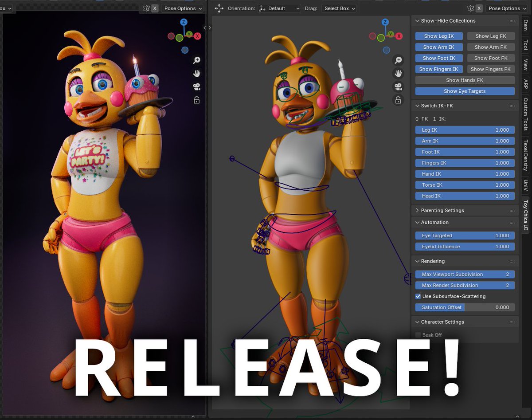This screenshot has width=532, height=420.
Task: Grab the Automation panel drag handle
Action: [x=512, y=223]
